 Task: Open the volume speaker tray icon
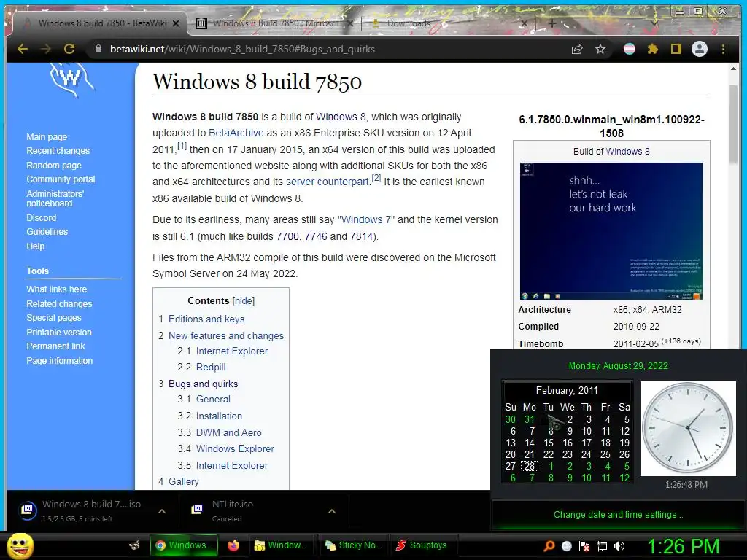619,546
